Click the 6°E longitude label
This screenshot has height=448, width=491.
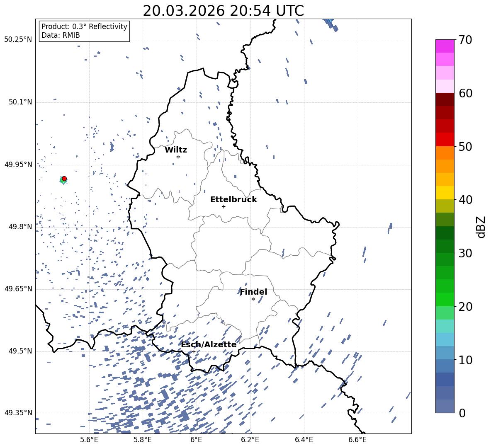tap(196, 440)
